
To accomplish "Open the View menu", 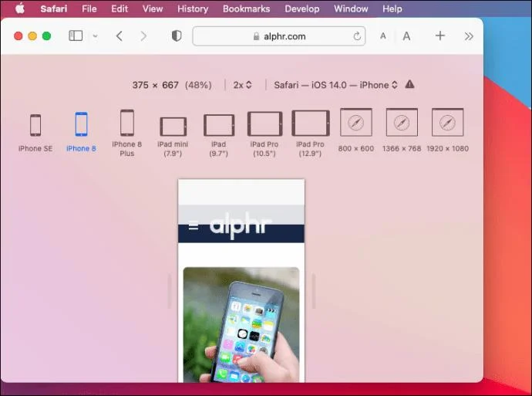I will coord(153,8).
